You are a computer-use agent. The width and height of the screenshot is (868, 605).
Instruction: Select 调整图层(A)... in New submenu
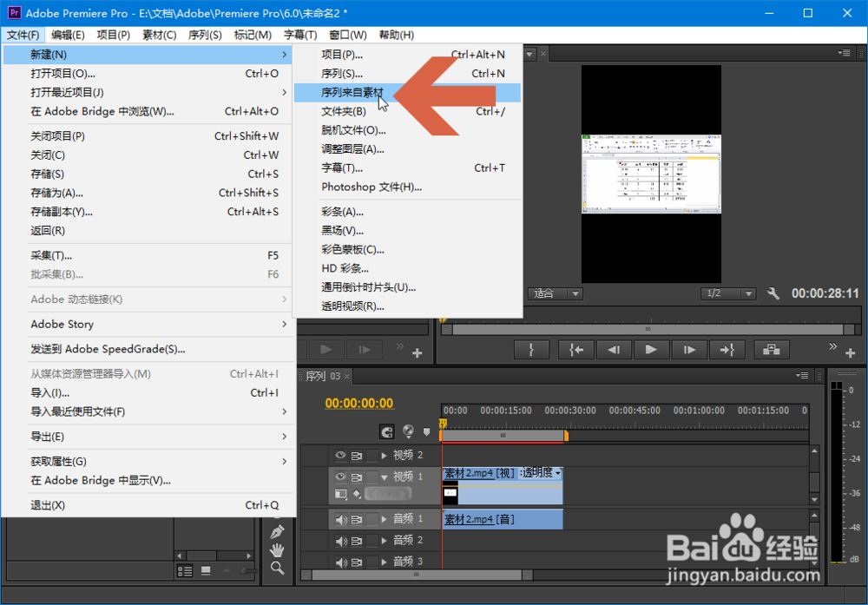pos(407,149)
